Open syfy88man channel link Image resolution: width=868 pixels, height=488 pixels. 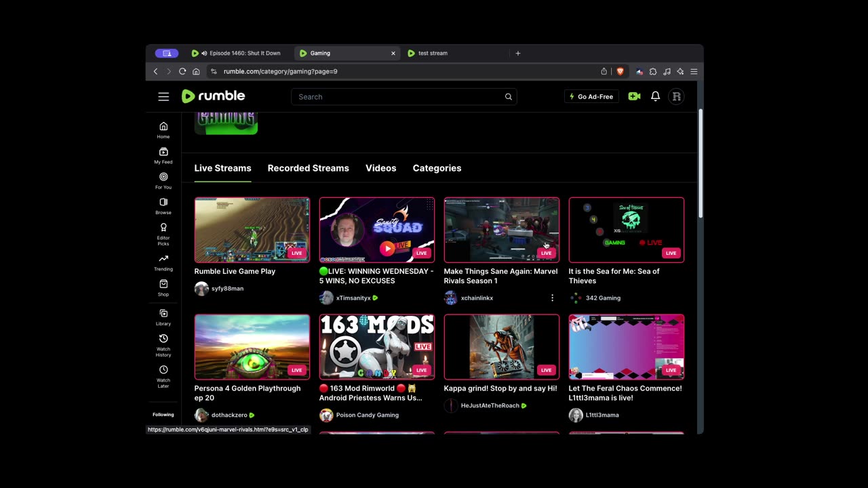click(x=227, y=288)
